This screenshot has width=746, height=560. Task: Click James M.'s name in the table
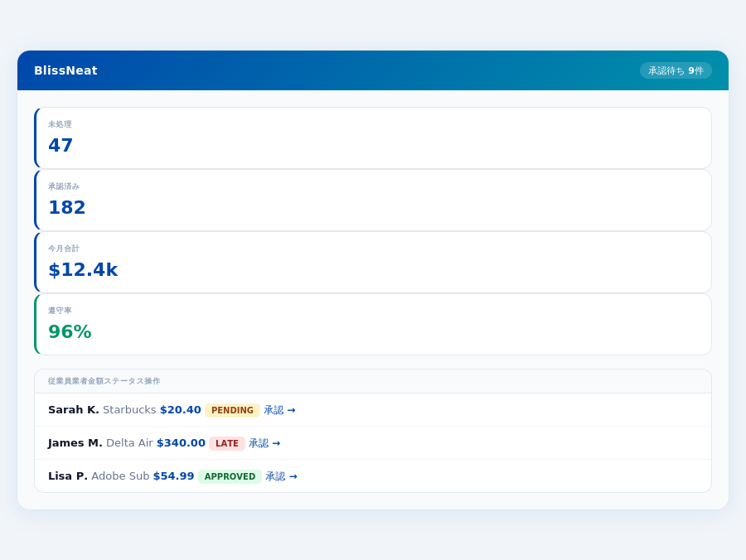click(x=75, y=442)
